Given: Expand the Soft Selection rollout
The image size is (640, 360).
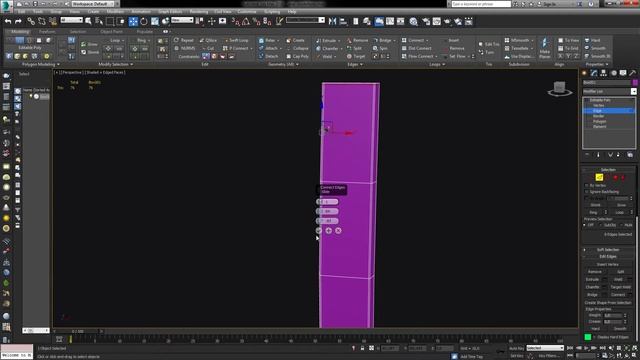Looking at the screenshot, I should click(x=608, y=250).
